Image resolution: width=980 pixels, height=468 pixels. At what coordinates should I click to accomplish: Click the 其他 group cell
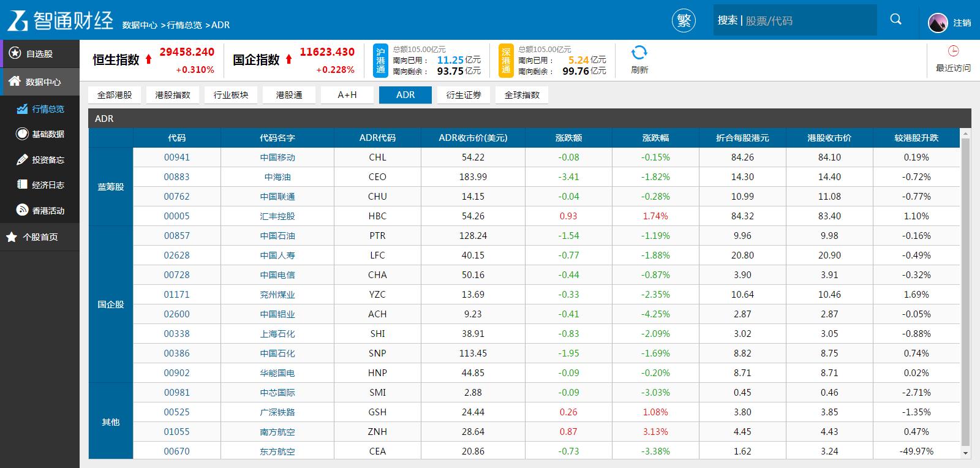click(111, 422)
